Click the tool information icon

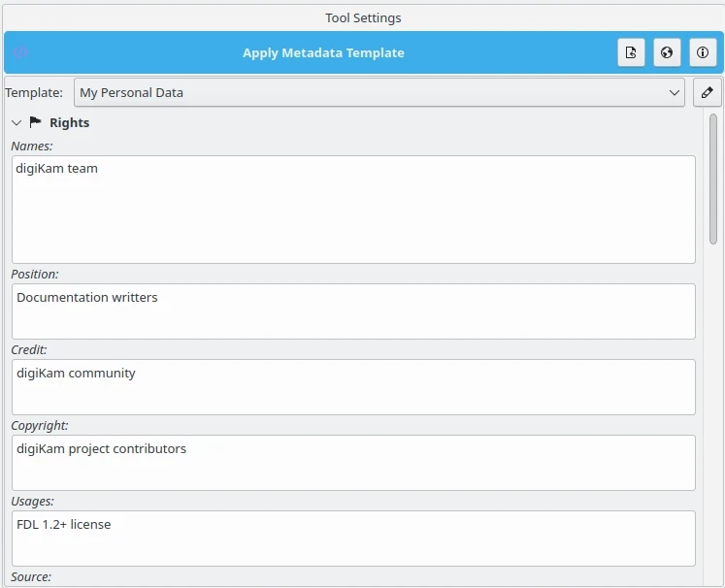click(x=703, y=53)
